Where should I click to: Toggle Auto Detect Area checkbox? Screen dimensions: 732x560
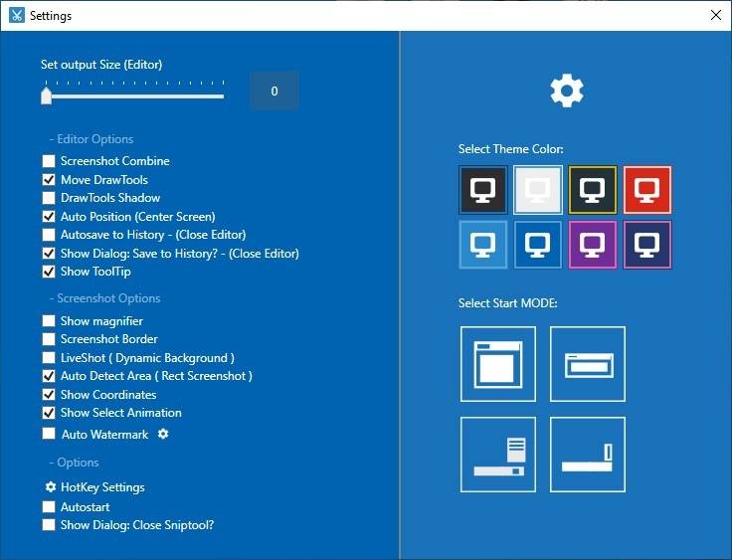coord(49,376)
